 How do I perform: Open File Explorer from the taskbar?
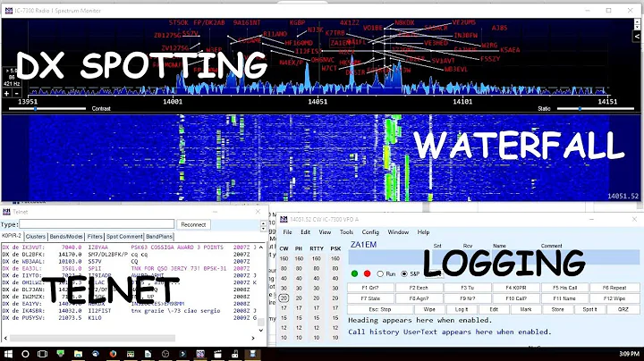click(x=78, y=354)
